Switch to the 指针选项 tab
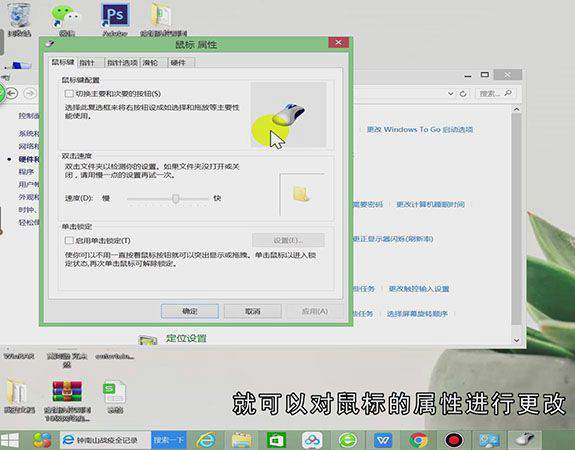This screenshot has height=450, width=575. pyautogui.click(x=122, y=63)
